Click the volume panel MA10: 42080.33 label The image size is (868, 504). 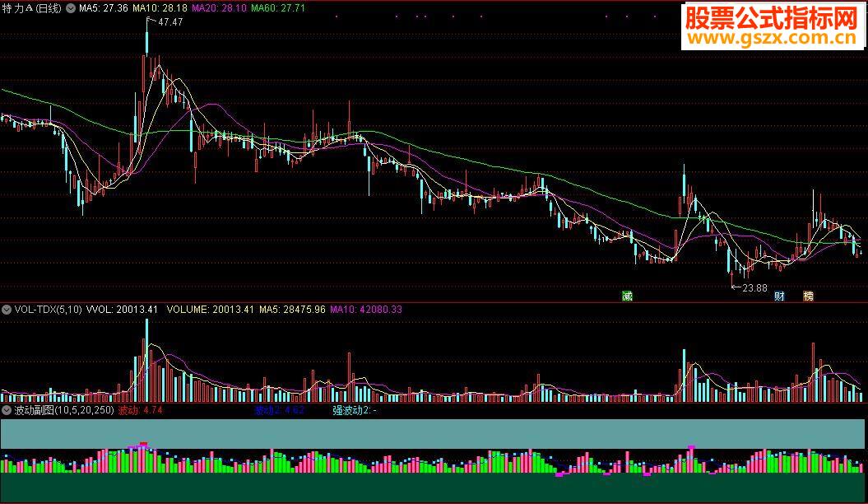[x=366, y=310]
